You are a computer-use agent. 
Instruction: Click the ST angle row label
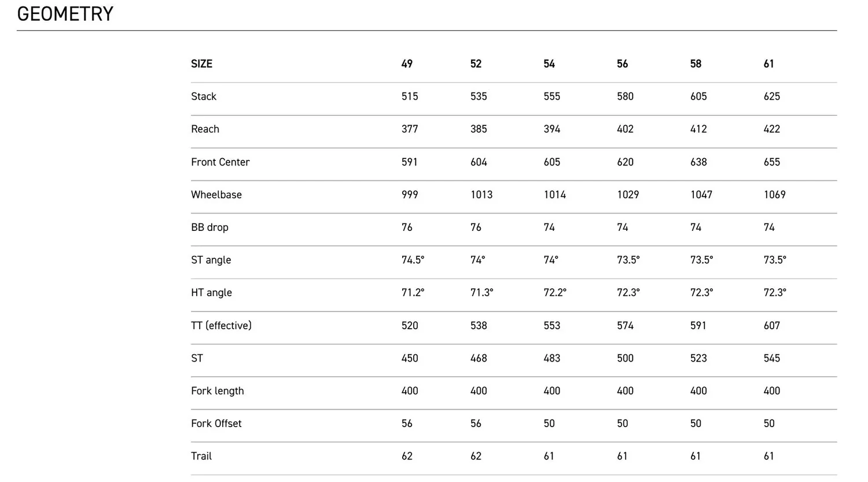pyautogui.click(x=211, y=260)
